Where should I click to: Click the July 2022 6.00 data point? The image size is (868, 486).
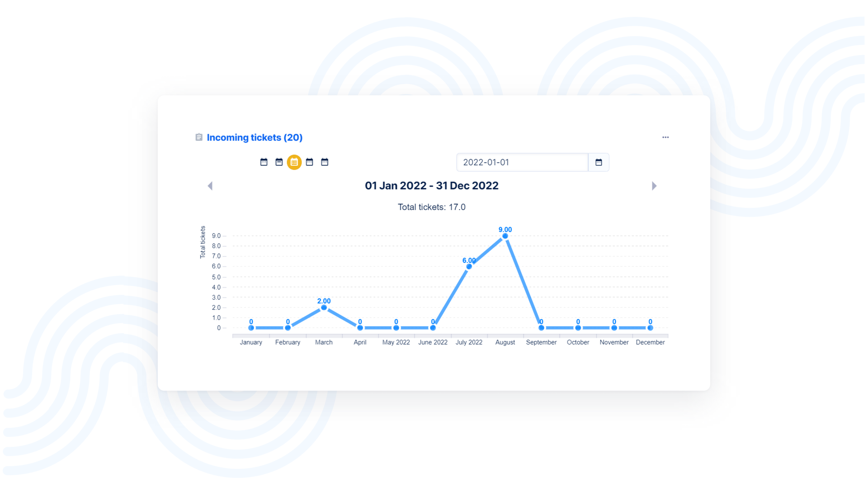469,266
